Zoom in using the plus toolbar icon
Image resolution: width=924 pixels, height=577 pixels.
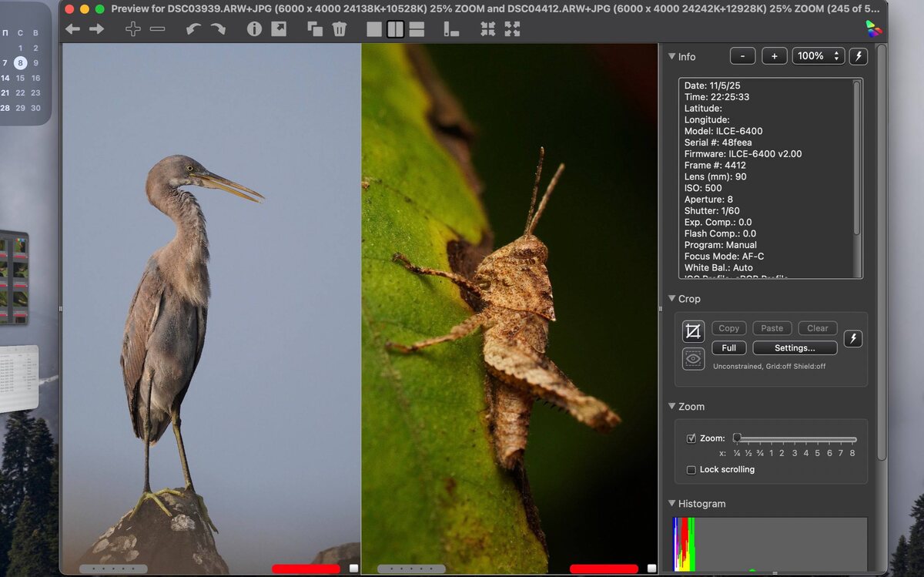click(133, 29)
